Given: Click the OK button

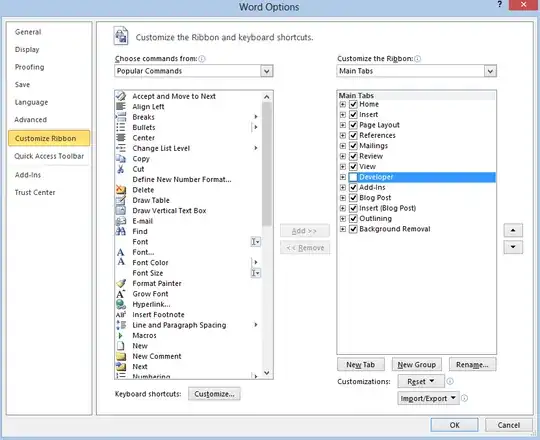Looking at the screenshot, I should [454, 425].
